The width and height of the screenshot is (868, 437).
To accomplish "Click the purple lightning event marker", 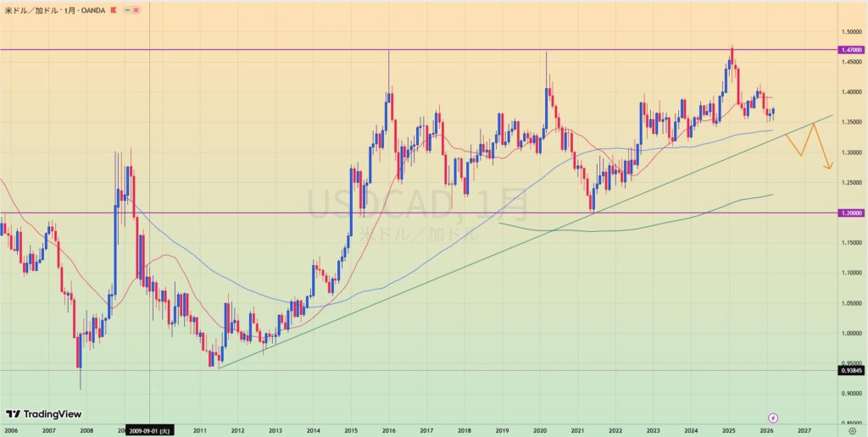I will point(772,418).
